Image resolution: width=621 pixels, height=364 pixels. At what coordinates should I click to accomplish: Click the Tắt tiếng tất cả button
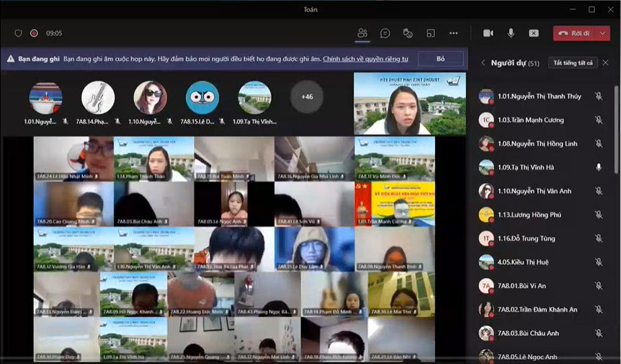573,63
